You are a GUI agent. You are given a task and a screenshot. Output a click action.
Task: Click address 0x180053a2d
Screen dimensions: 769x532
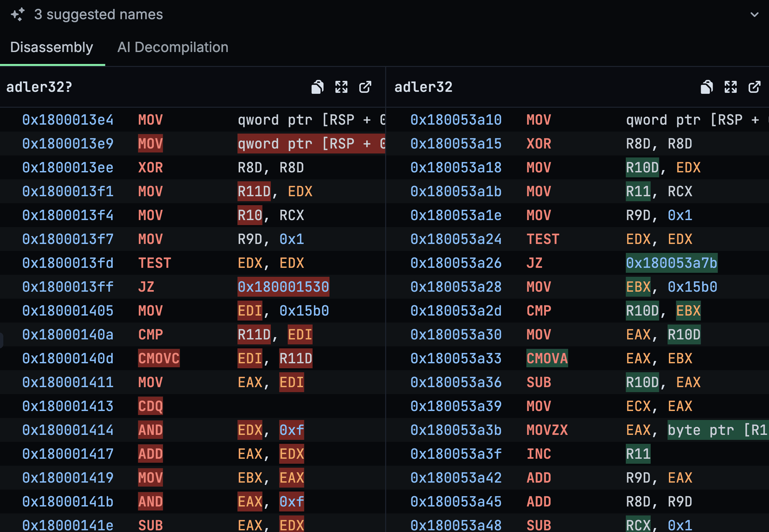[456, 311]
